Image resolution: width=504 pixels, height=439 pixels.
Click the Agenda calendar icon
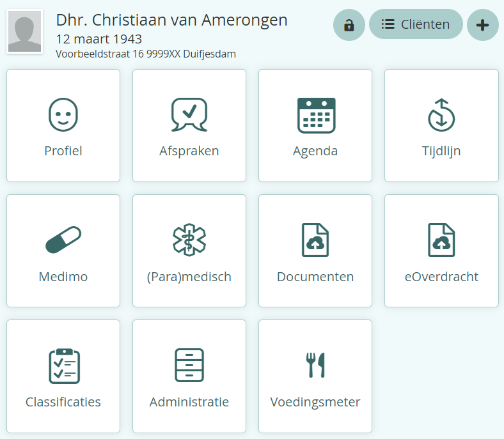click(315, 115)
